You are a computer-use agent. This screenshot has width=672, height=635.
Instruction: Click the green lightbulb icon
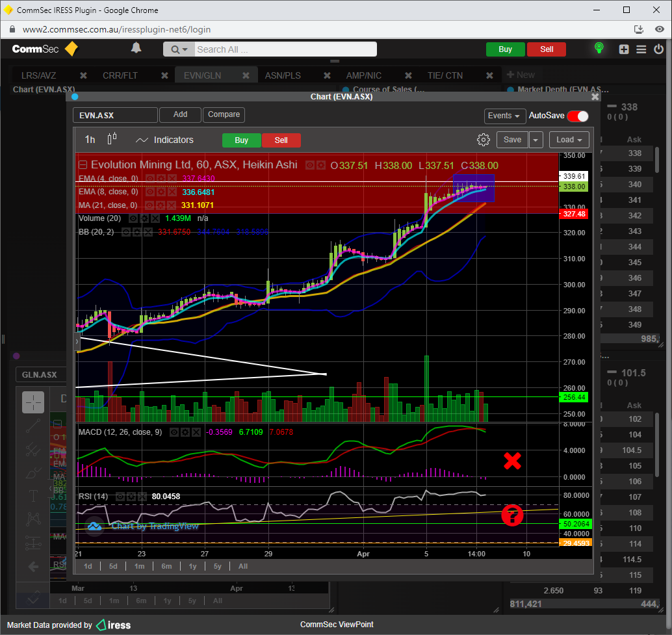pyautogui.click(x=599, y=49)
